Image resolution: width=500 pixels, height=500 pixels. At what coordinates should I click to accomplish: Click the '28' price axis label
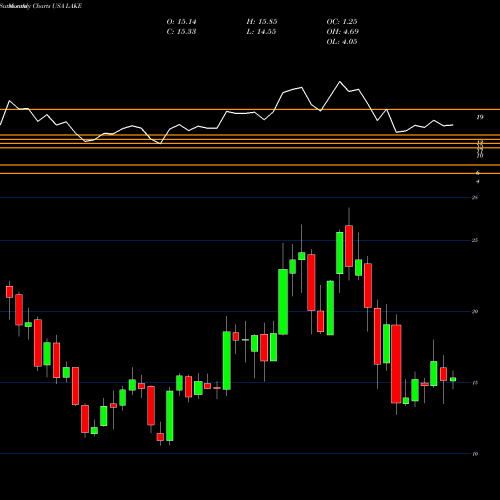475,198
